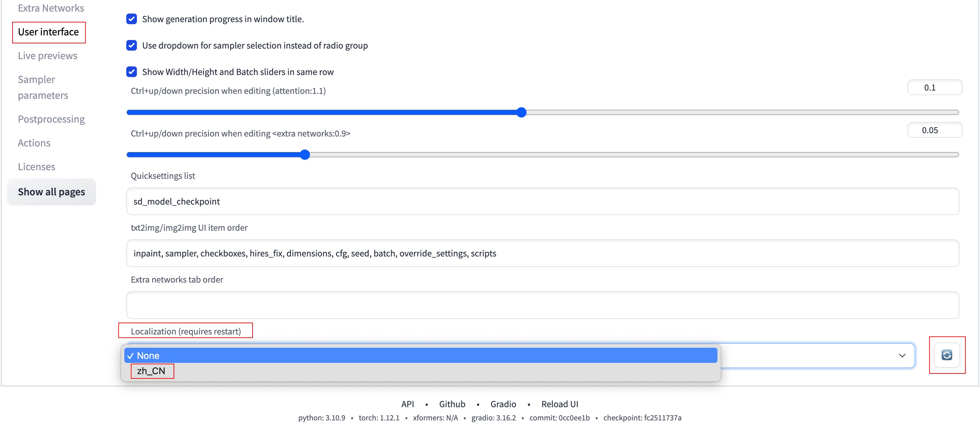Disable Show Width/Height and Batch sliders checkbox
This screenshot has height=429, width=980.
pyautogui.click(x=132, y=72)
